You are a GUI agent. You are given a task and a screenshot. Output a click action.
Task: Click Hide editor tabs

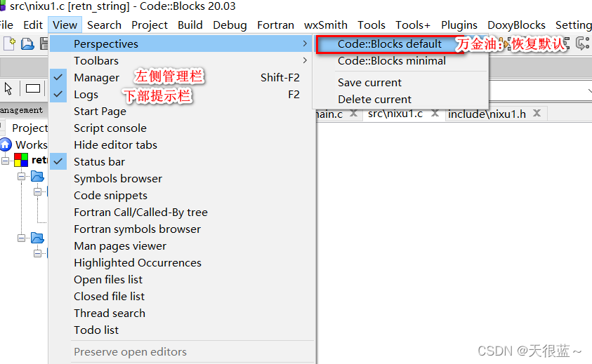point(183,145)
